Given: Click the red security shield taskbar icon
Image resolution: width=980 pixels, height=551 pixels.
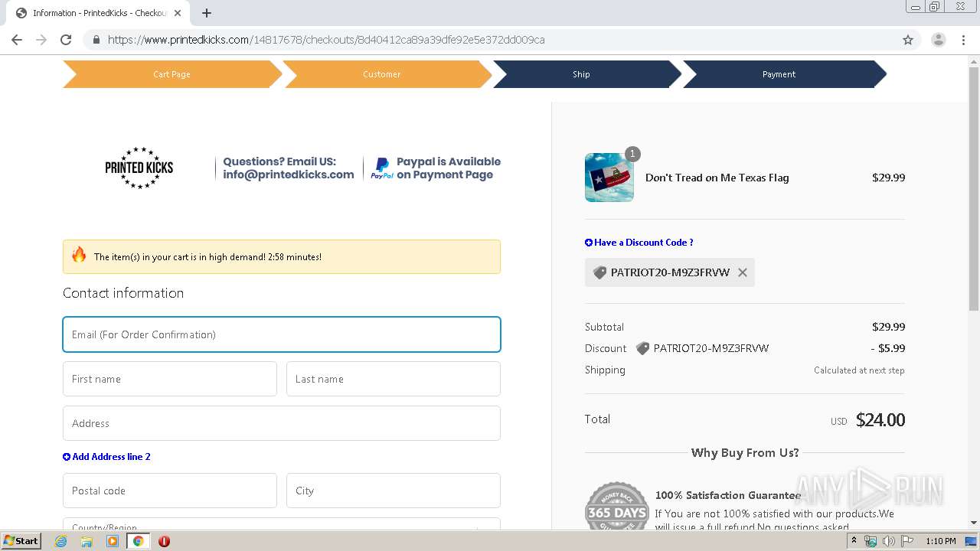Looking at the screenshot, I should point(164,541).
